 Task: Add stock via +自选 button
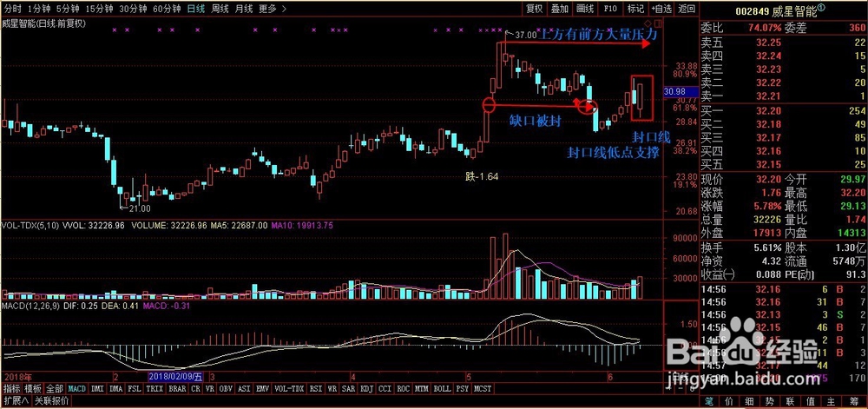coord(661,9)
